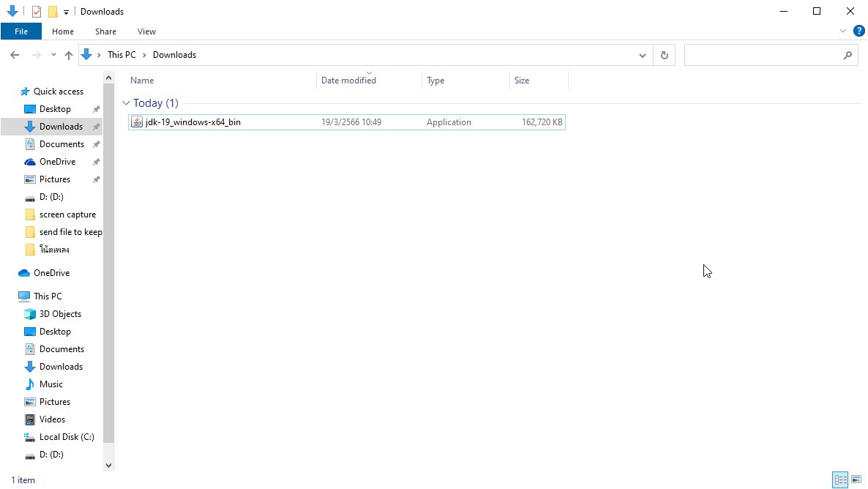Click navigation pane scrollbar down arrow
Viewport: 868px width, 489px height.
[x=108, y=465]
